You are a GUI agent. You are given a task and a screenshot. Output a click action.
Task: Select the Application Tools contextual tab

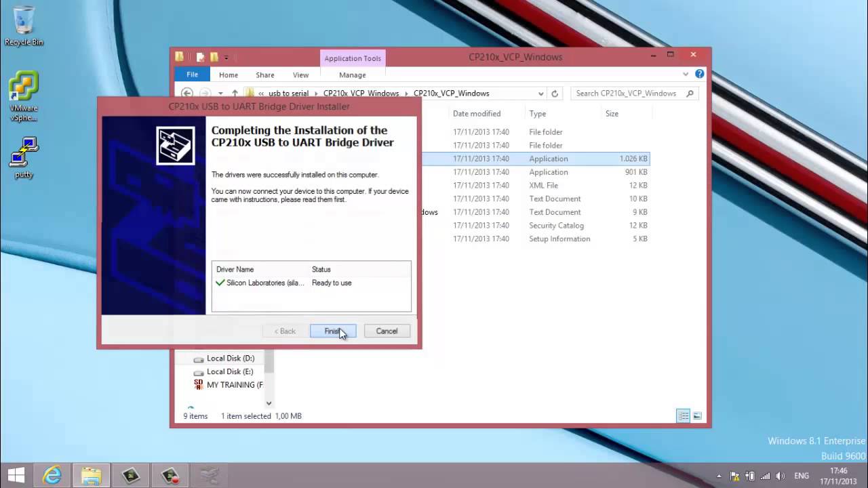tap(353, 58)
